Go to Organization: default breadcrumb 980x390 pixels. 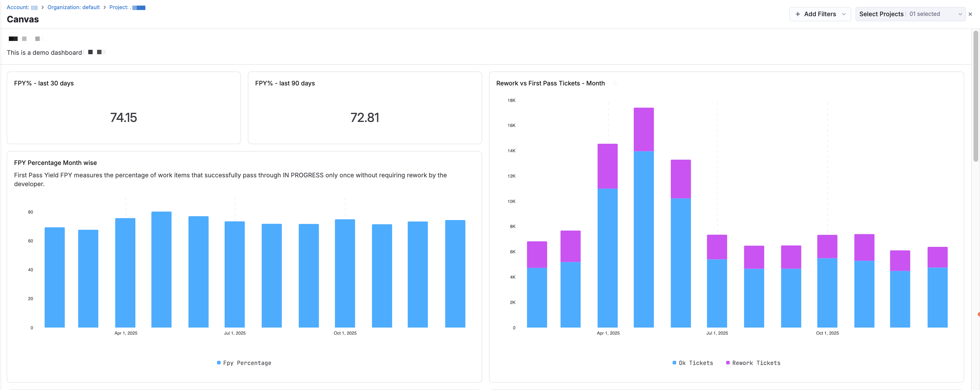74,7
